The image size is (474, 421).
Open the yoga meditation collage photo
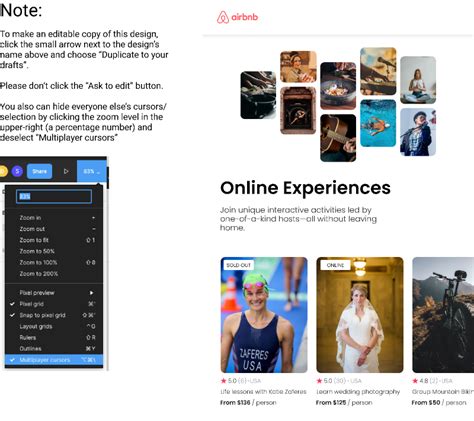coord(418,80)
